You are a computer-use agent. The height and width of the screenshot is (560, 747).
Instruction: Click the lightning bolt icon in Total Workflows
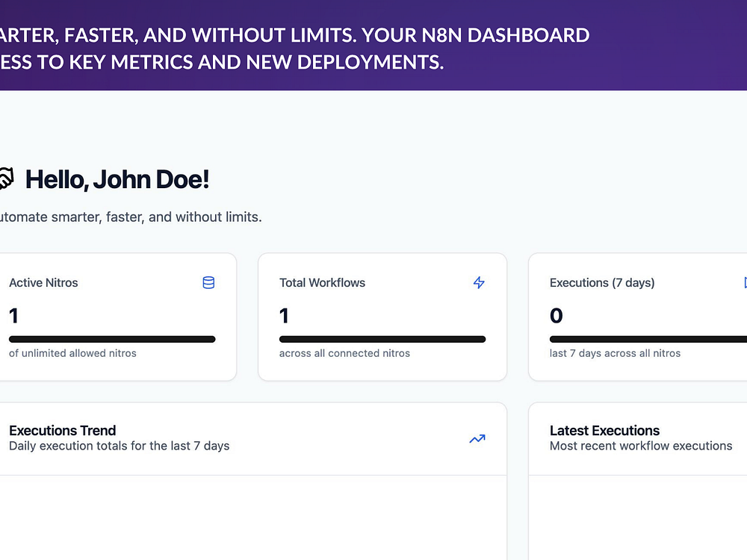(x=479, y=283)
